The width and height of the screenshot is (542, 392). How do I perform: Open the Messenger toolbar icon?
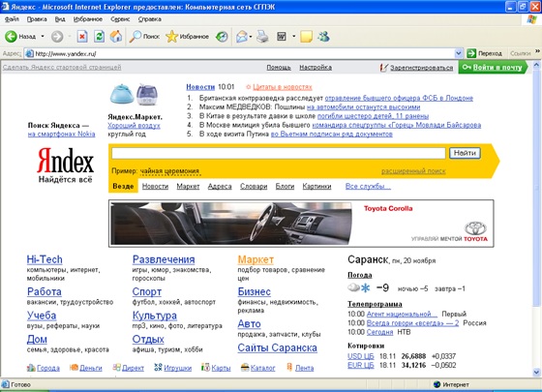[x=324, y=37]
